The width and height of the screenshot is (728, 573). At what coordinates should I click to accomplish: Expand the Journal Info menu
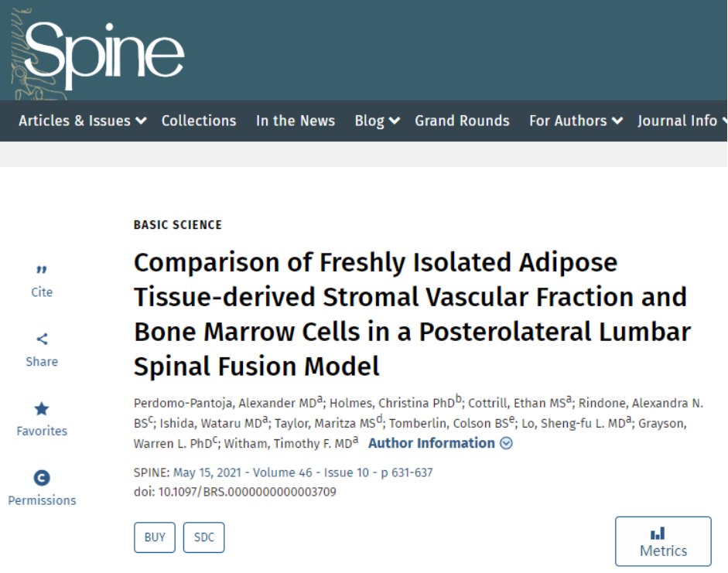681,121
